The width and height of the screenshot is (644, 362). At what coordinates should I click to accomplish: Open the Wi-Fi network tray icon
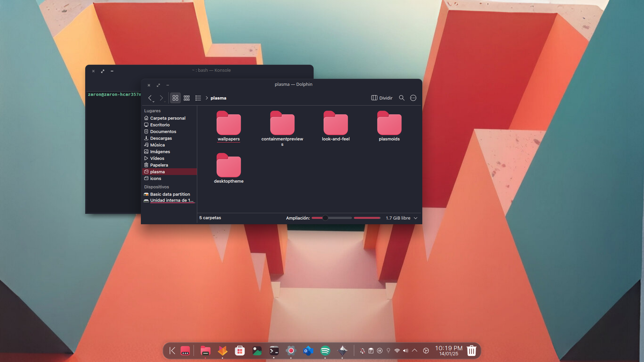pyautogui.click(x=397, y=351)
